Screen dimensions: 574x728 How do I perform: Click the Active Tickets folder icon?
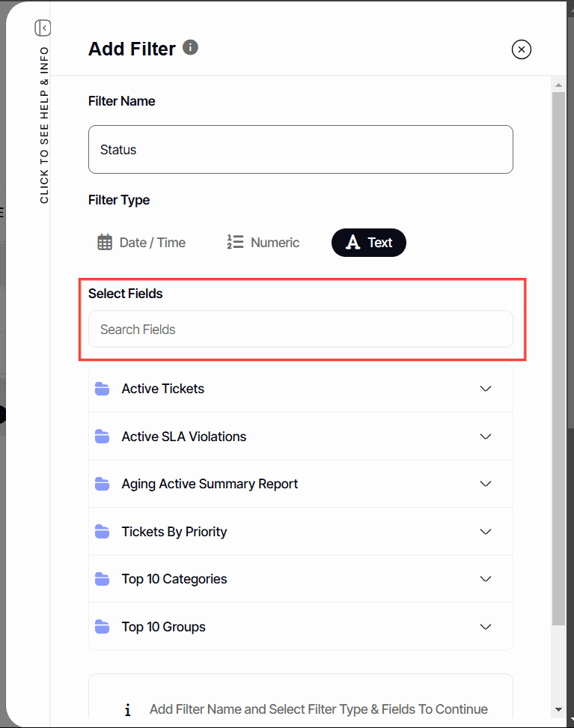click(x=103, y=389)
